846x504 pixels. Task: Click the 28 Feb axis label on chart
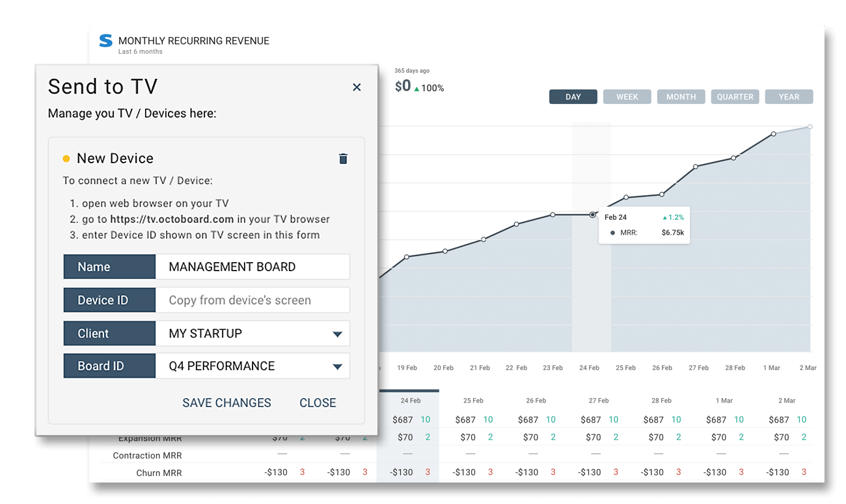tap(735, 367)
